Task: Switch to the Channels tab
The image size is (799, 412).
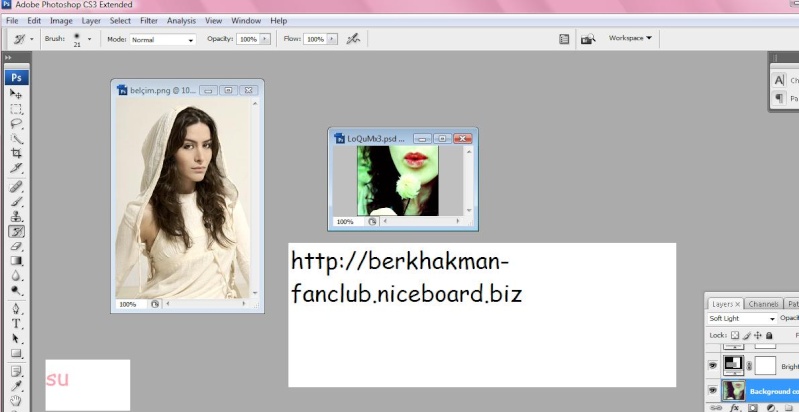Action: click(763, 304)
